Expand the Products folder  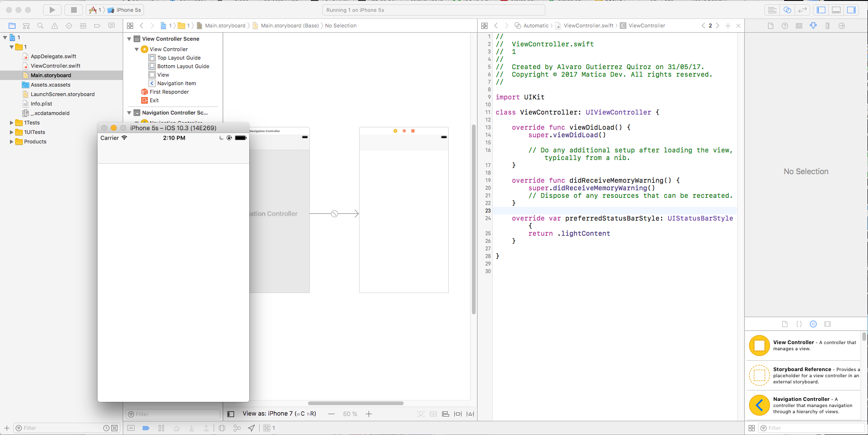point(12,142)
